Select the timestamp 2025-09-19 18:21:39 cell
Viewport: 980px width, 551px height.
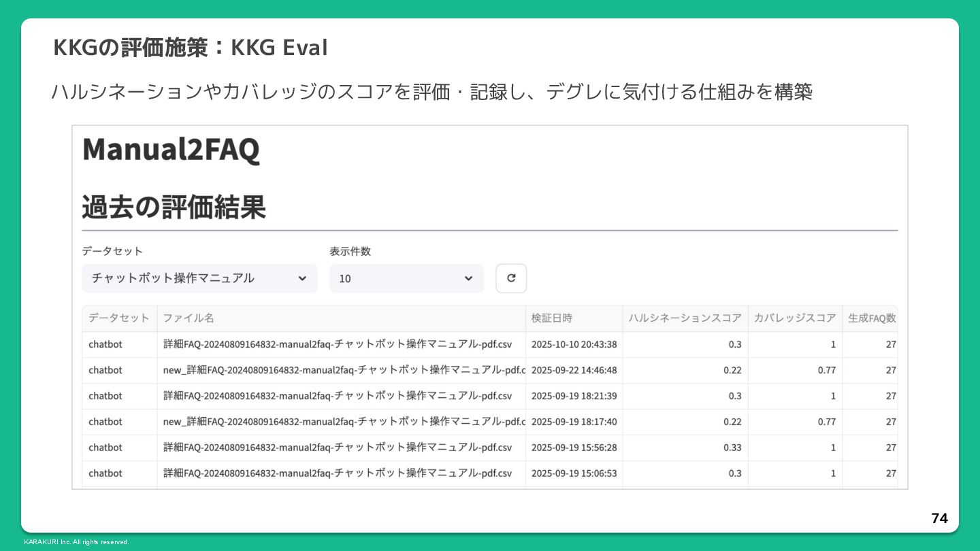tap(574, 396)
